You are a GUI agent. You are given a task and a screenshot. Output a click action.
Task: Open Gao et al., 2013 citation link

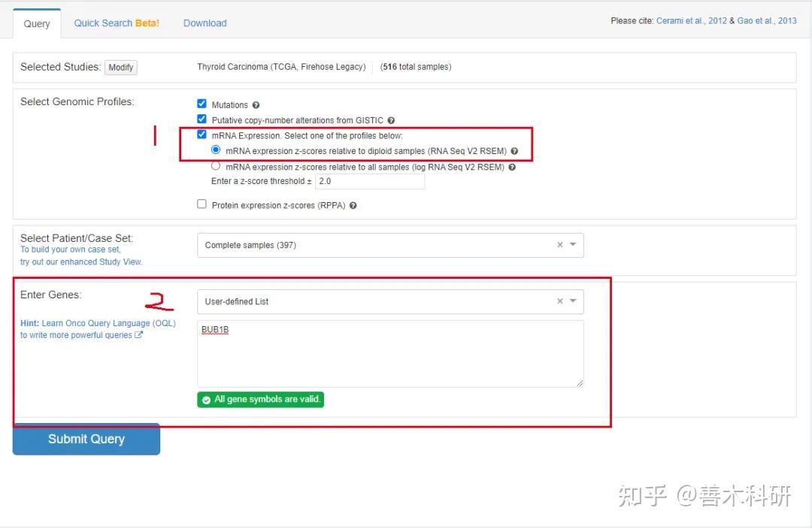click(x=767, y=21)
